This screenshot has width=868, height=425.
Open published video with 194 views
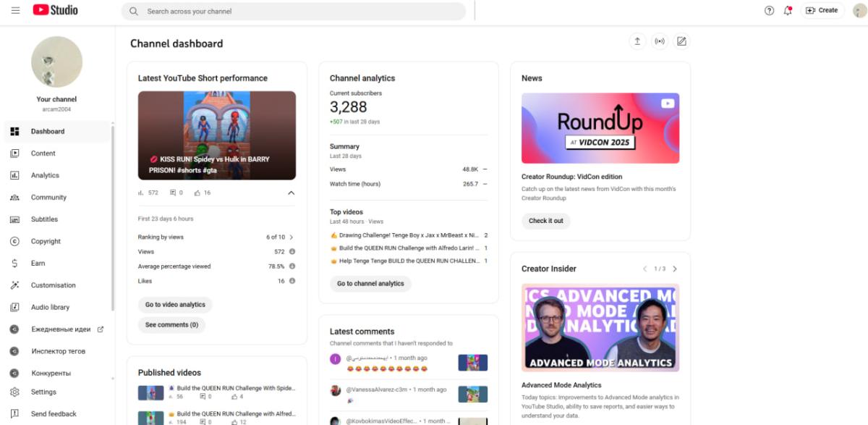coord(217,418)
